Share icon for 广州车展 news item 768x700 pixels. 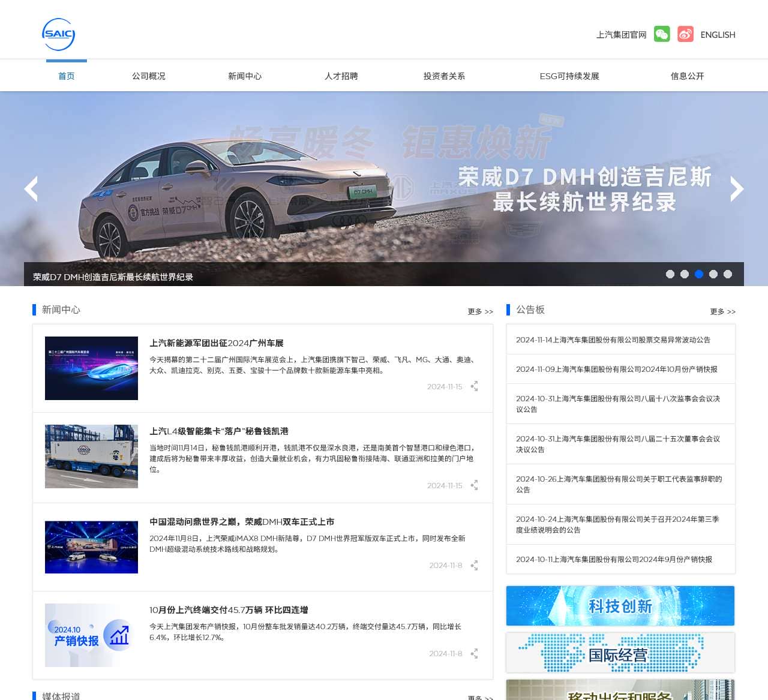tap(474, 386)
